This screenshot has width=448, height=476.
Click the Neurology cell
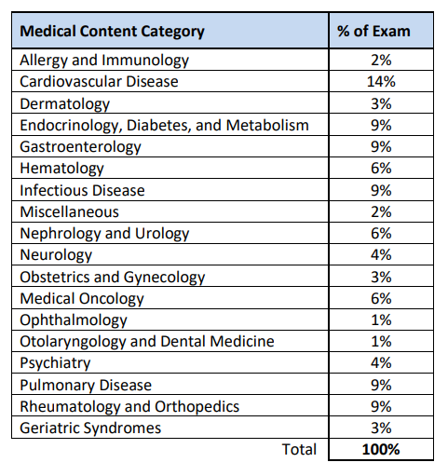coord(170,254)
